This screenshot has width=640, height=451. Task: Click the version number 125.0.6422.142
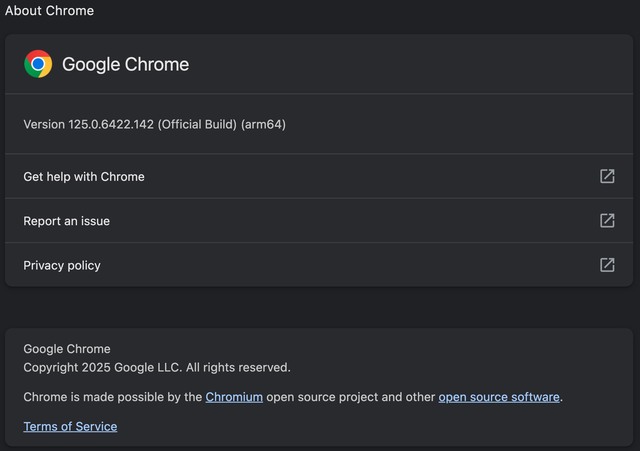(111, 124)
